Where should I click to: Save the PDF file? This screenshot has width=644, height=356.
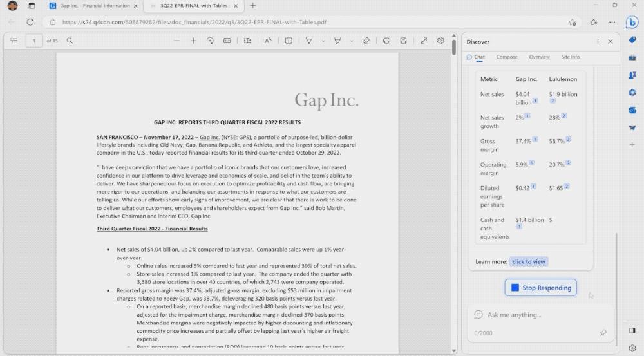coord(403,41)
